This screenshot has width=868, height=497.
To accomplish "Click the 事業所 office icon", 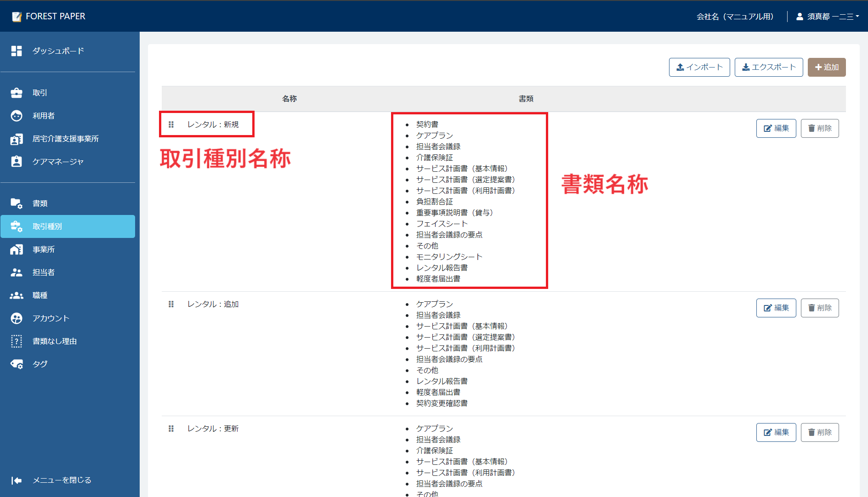I will (17, 249).
